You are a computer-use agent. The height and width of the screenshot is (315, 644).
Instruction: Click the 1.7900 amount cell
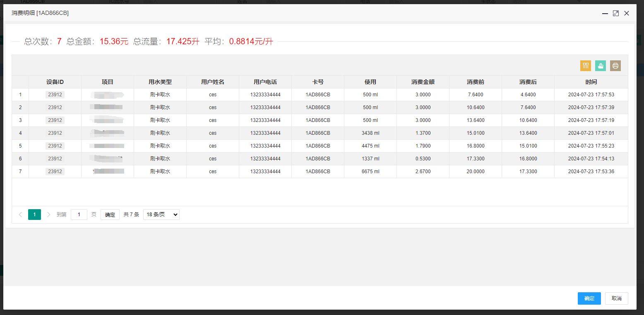click(x=423, y=146)
